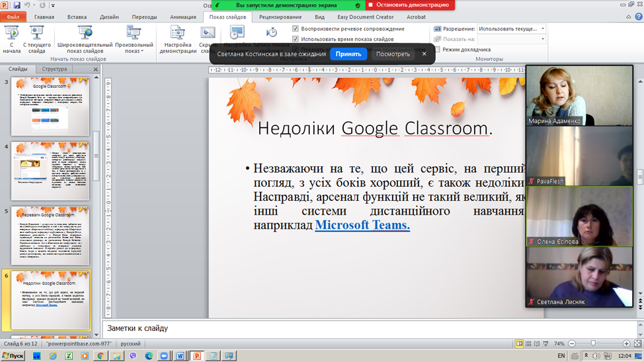Image resolution: width=644 pixels, height=362 pixels.
Task: Collapse the ribbon with the caret
Action: (x=628, y=17)
